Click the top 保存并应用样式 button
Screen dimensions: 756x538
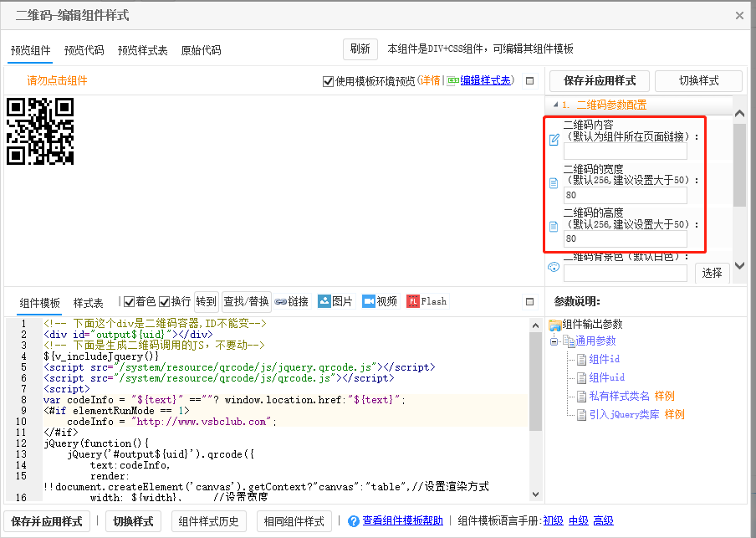600,80
